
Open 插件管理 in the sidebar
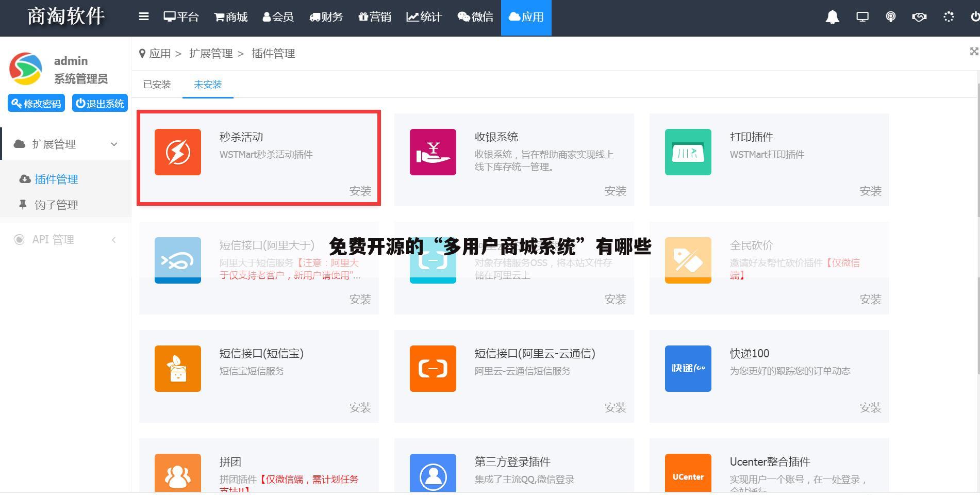[x=56, y=179]
